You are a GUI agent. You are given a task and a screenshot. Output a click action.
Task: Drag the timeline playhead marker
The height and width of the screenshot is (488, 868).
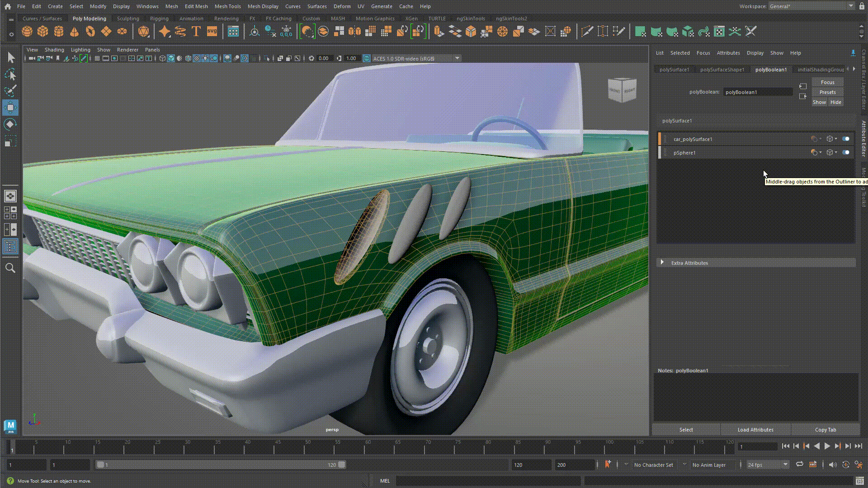[x=11, y=446]
